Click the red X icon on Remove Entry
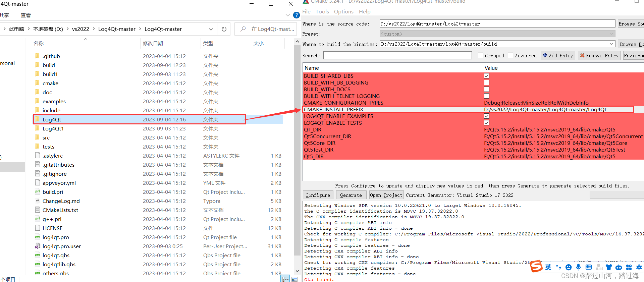Image resolution: width=644 pixels, height=282 pixels. (x=582, y=55)
